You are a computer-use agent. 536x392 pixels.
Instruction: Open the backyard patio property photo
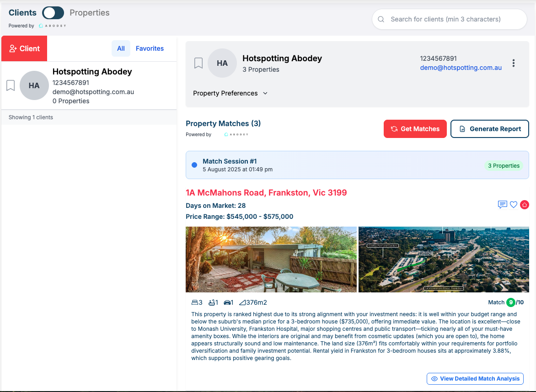[x=271, y=259]
